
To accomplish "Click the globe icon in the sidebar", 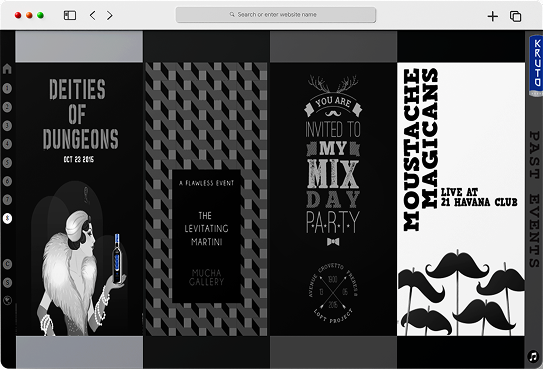I will [x=7, y=300].
